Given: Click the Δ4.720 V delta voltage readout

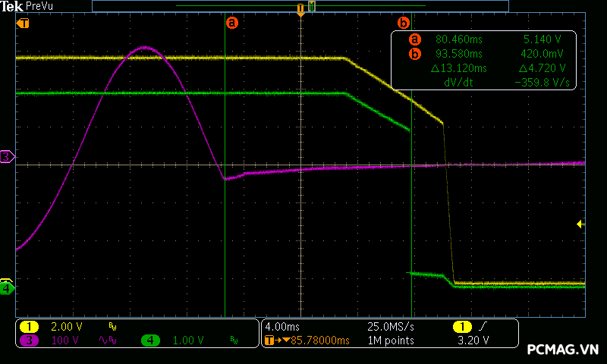Looking at the screenshot, I should 542,68.
